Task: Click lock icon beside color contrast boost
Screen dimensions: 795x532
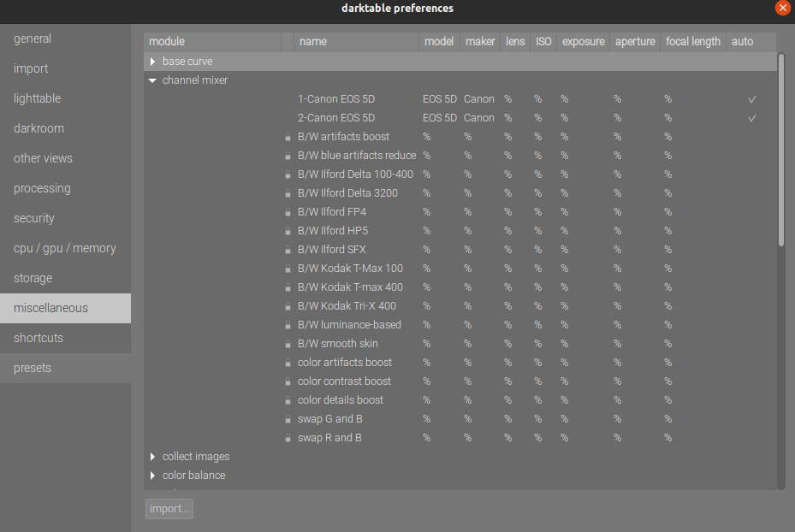Action: coord(288,381)
